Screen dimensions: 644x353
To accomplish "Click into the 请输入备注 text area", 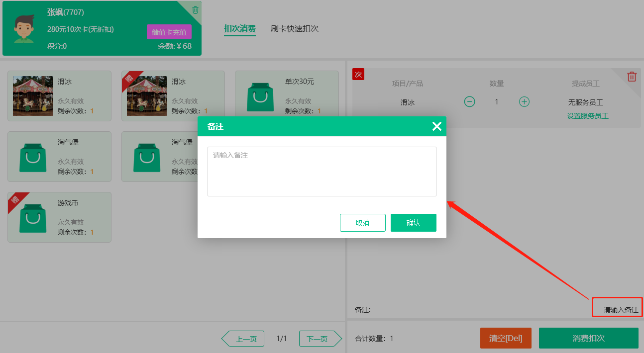I will point(322,171).
